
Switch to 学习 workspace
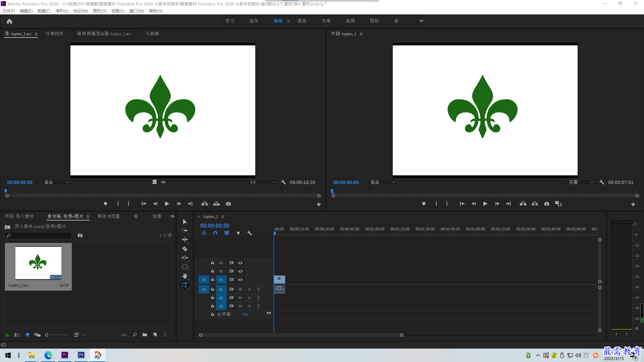coord(230,21)
